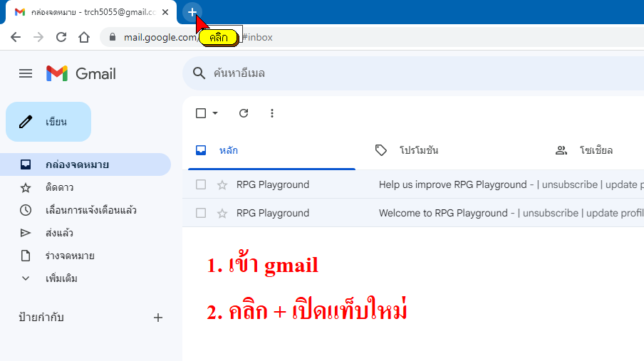Image resolution: width=644 pixels, height=361 pixels.
Task: Open Help us improve RPG Playground email
Action: tap(413, 184)
